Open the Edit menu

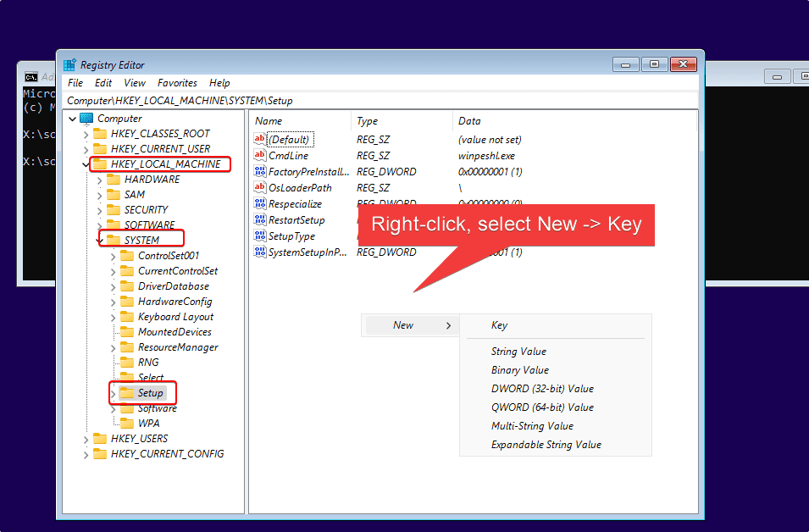point(103,82)
